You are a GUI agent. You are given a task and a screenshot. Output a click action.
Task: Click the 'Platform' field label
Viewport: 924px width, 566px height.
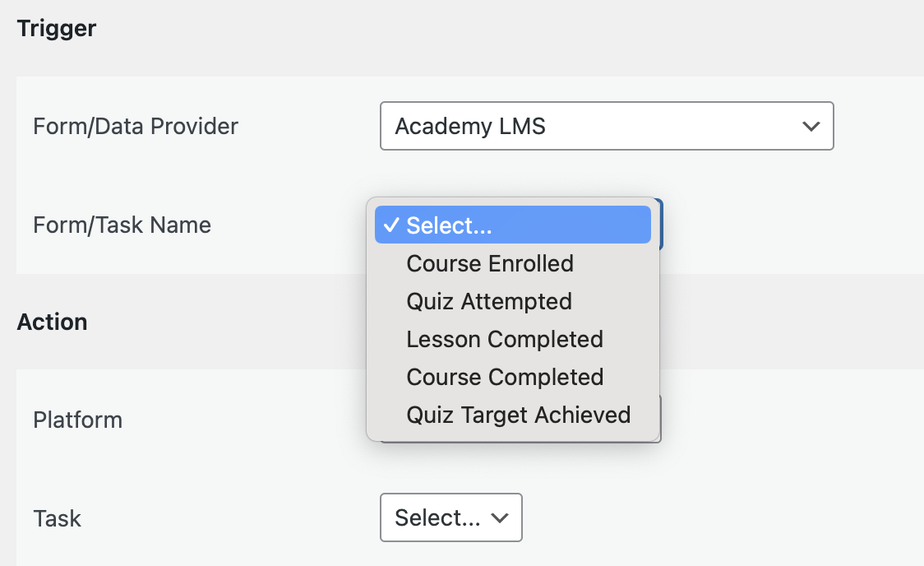pos(77,420)
